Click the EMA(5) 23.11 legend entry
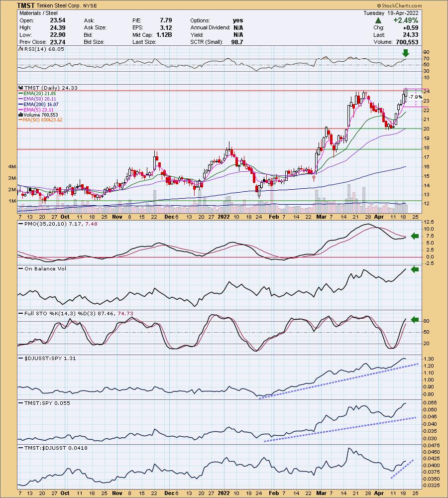448x498 pixels. 36,110
